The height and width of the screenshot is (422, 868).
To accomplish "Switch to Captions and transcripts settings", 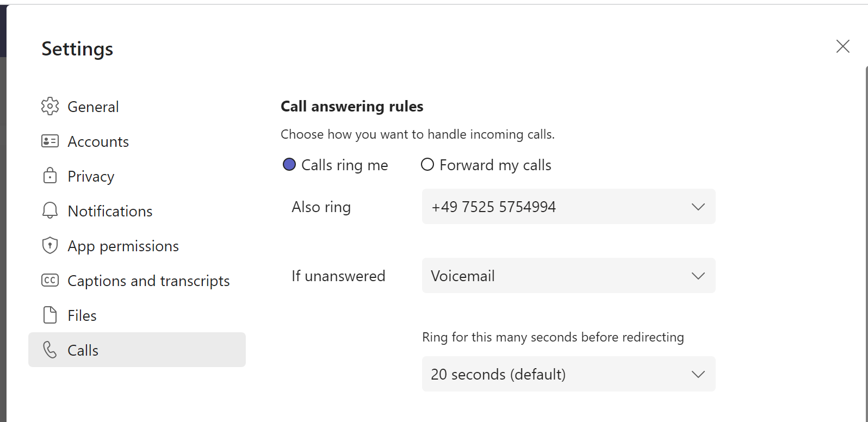I will (x=148, y=281).
